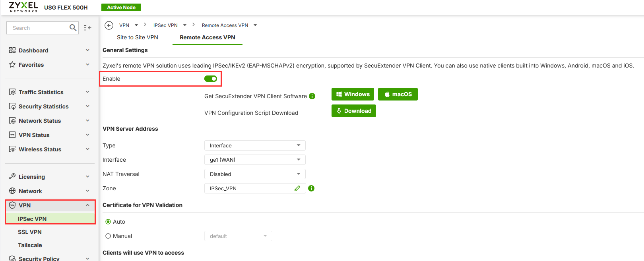Click the Wireless Status icon
This screenshot has height=261, width=644.
[x=12, y=149]
